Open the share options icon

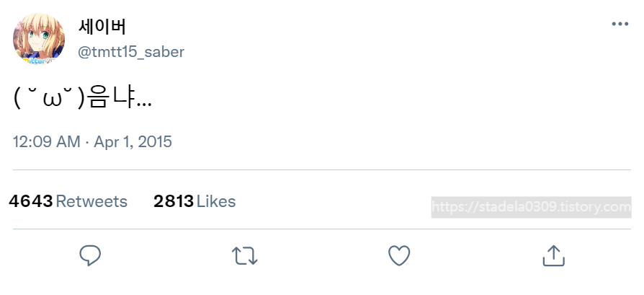553,255
